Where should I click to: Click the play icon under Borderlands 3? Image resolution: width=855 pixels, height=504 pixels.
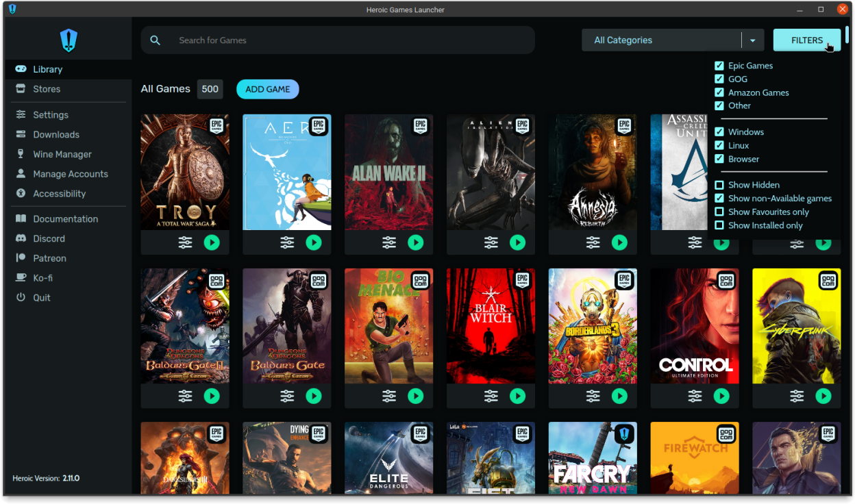click(619, 396)
